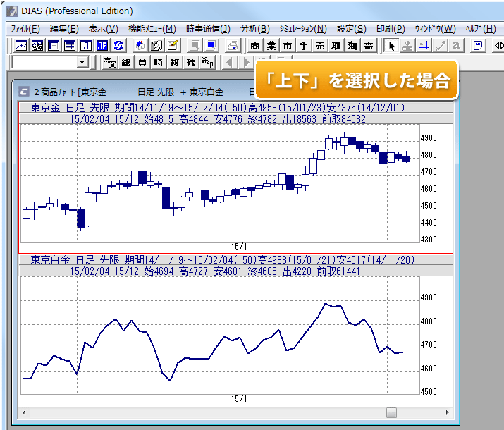Open the 分析(B) menu
This screenshot has height=430, width=504.
point(254,29)
